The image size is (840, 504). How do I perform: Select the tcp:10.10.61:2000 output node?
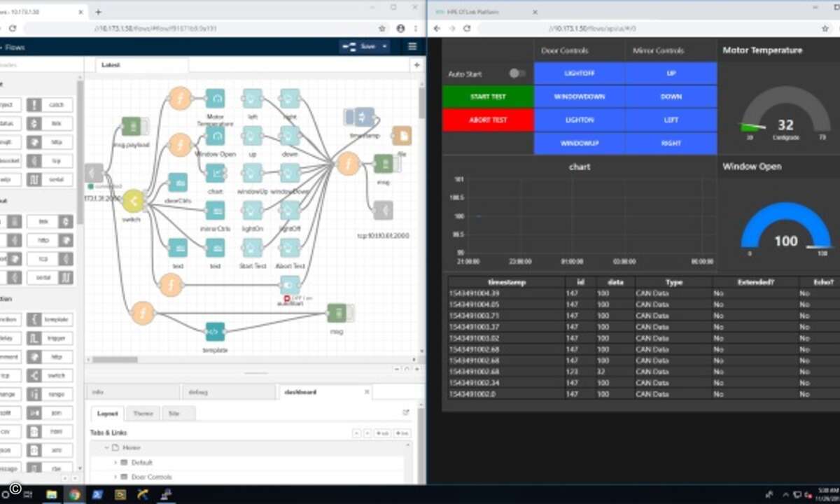point(383,211)
